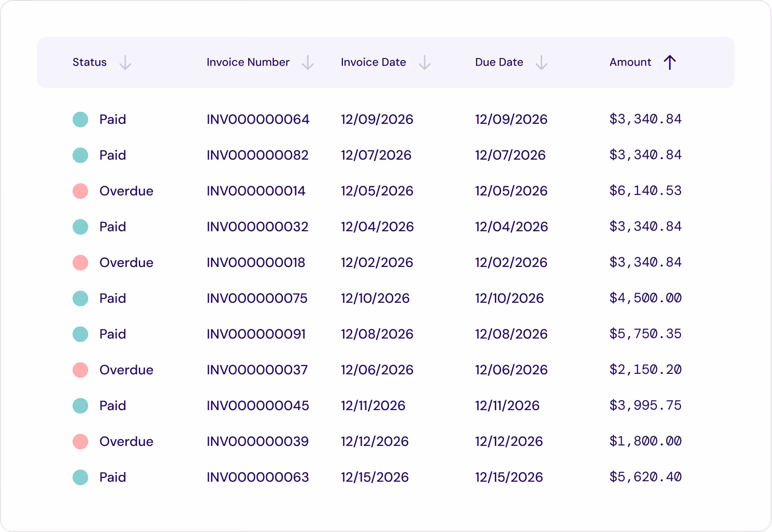Toggle the Paid indicator on INV000000063

click(x=80, y=477)
